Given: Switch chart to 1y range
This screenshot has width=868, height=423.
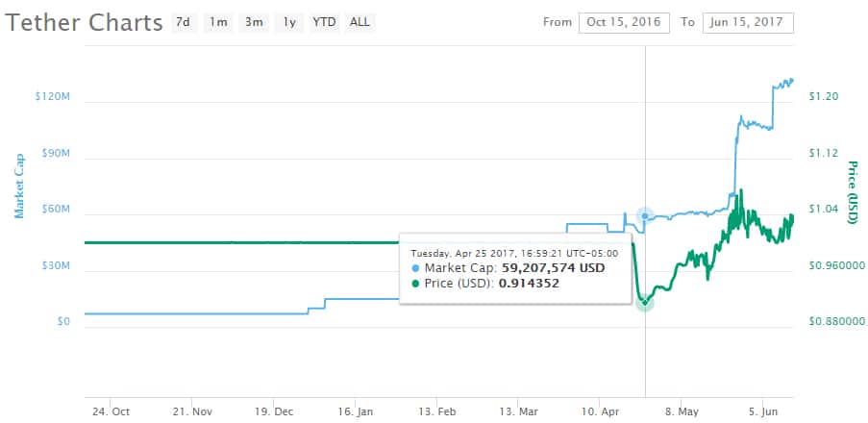Looking at the screenshot, I should click(x=288, y=22).
